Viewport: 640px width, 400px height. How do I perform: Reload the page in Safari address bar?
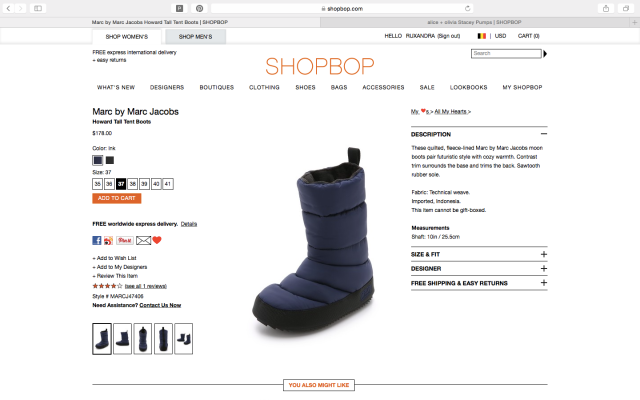(467, 8)
